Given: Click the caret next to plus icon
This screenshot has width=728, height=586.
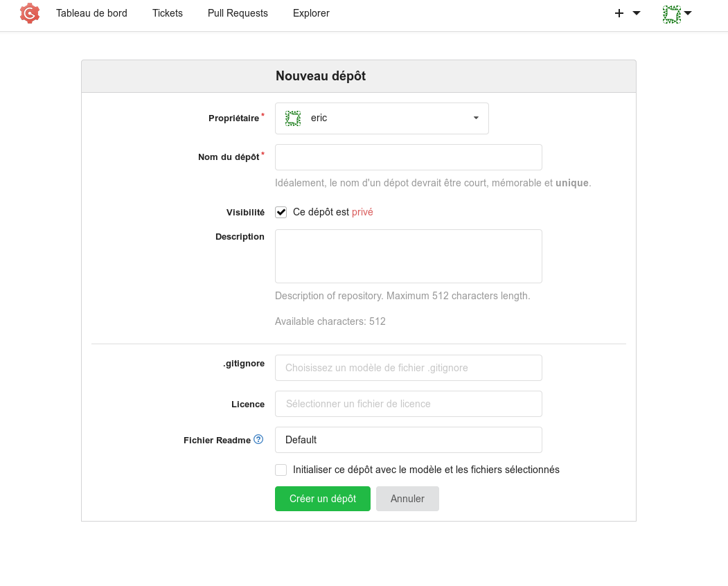Looking at the screenshot, I should click(x=637, y=13).
